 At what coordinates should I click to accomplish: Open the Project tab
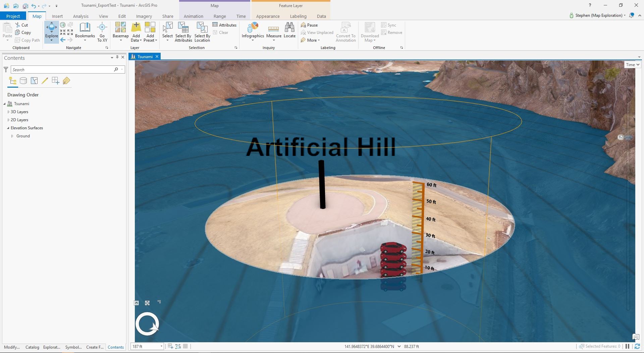[x=13, y=16]
